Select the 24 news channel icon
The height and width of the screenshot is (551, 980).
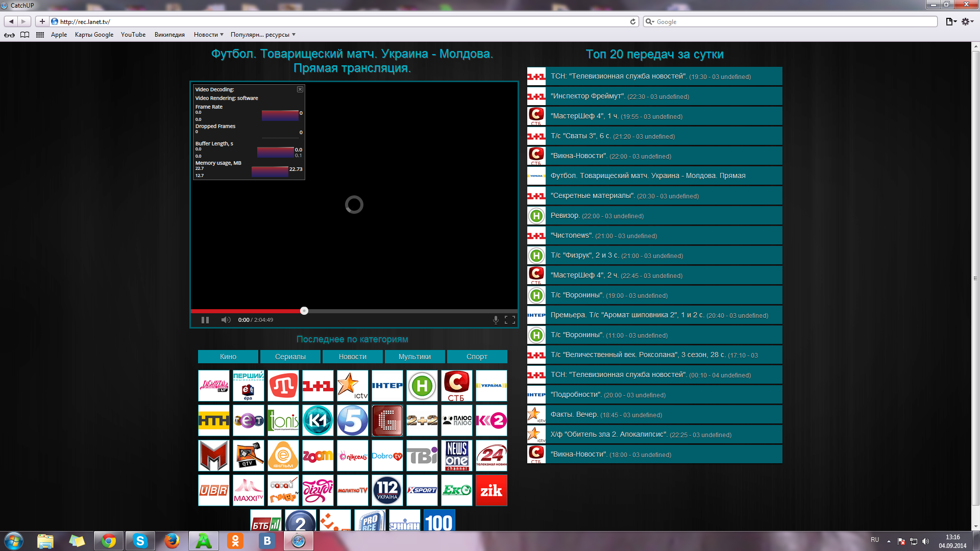[491, 455]
